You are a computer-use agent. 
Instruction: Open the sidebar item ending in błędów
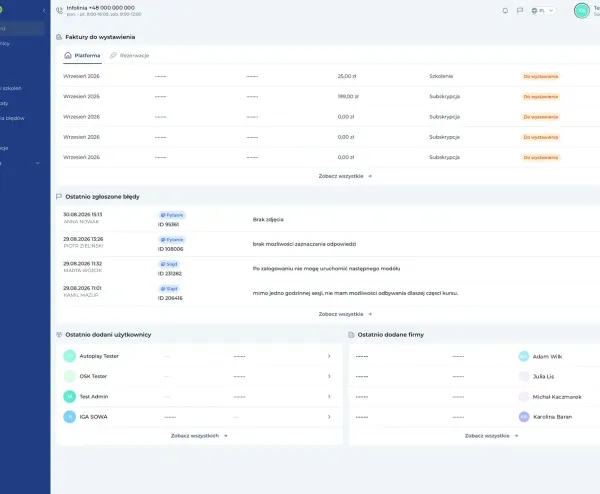point(12,118)
